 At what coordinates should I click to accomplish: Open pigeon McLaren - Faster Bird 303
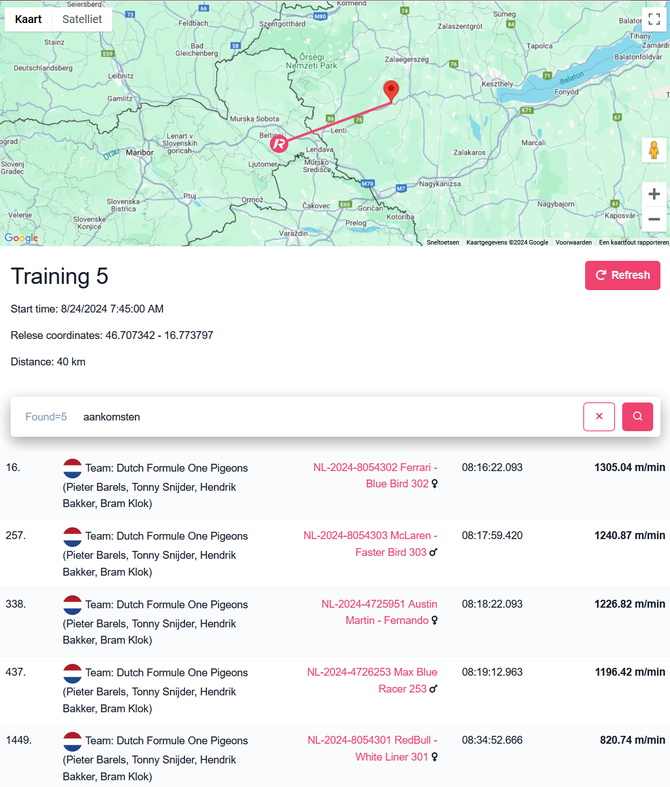point(370,544)
